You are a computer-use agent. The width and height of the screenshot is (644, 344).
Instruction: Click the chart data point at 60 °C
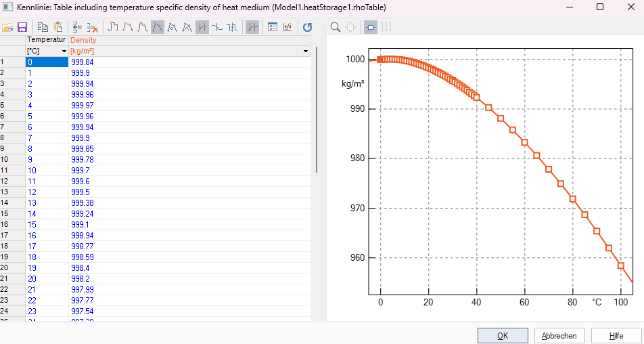(x=524, y=143)
